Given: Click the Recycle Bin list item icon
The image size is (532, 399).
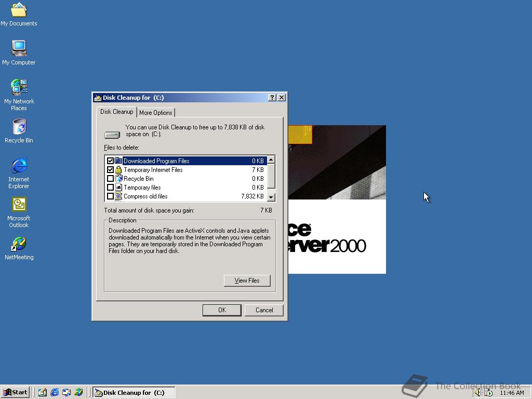Looking at the screenshot, I should [118, 178].
